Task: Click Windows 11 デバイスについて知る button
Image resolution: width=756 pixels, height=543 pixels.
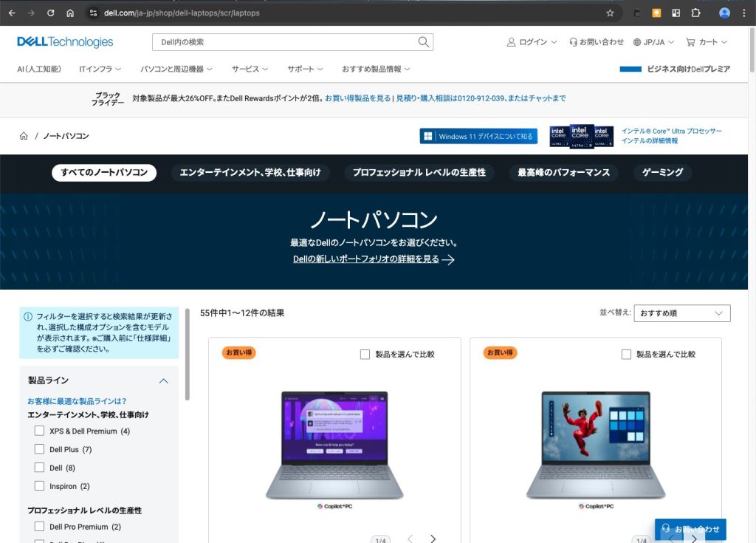Action: coord(478,136)
